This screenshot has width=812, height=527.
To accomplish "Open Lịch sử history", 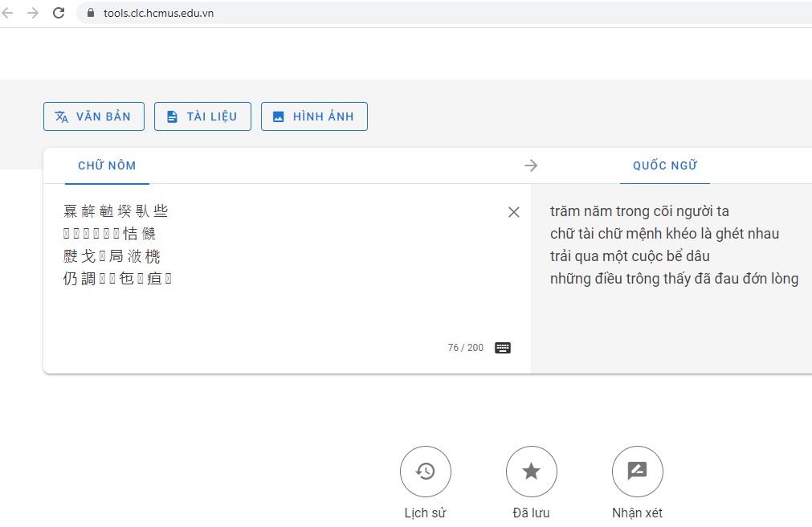I will pyautogui.click(x=426, y=472).
